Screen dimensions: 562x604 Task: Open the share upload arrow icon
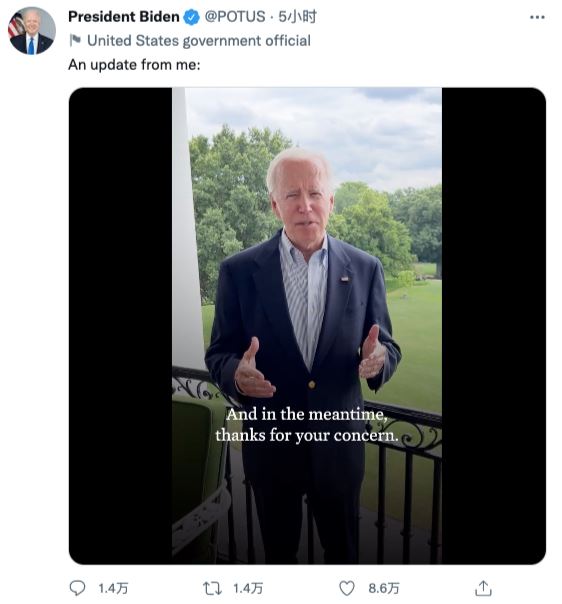coord(483,588)
